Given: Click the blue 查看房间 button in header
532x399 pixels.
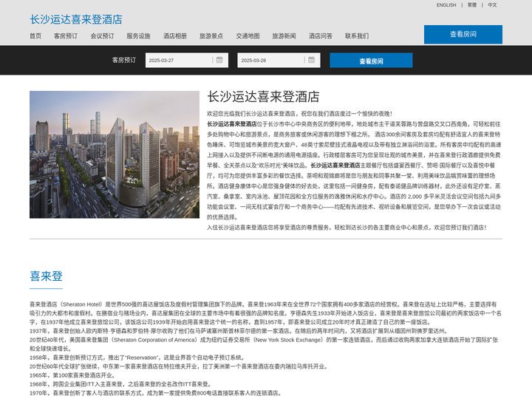Looking at the screenshot, I should [463, 34].
